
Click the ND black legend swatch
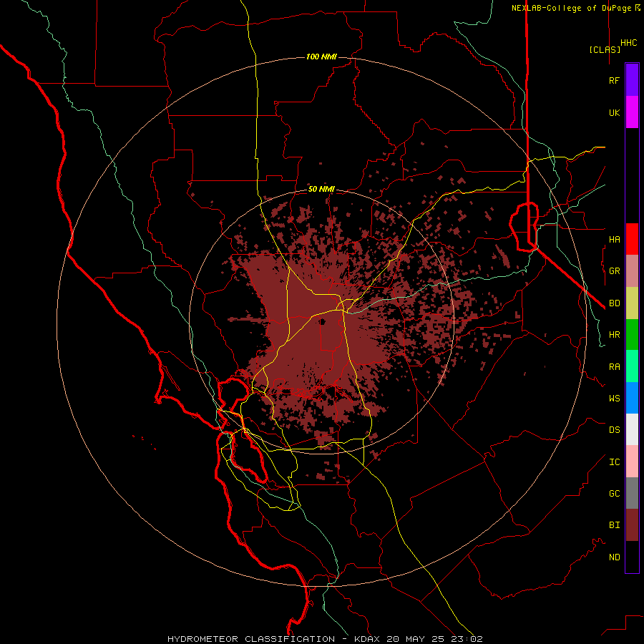click(x=632, y=557)
